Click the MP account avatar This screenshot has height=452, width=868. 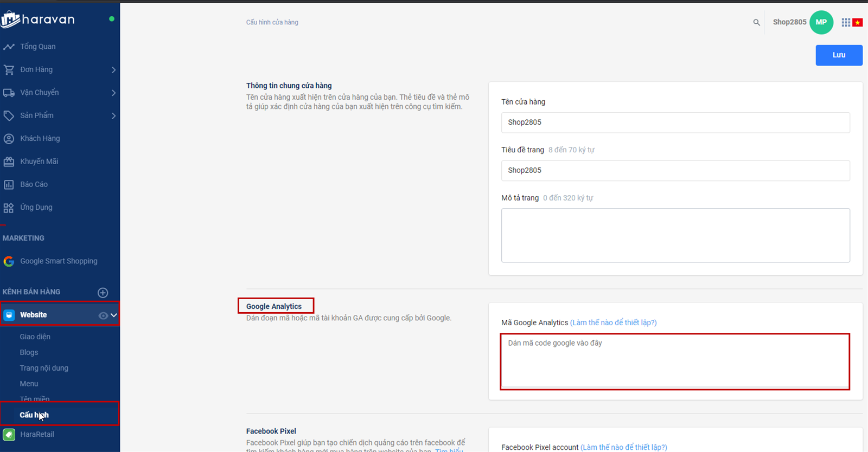pos(821,22)
